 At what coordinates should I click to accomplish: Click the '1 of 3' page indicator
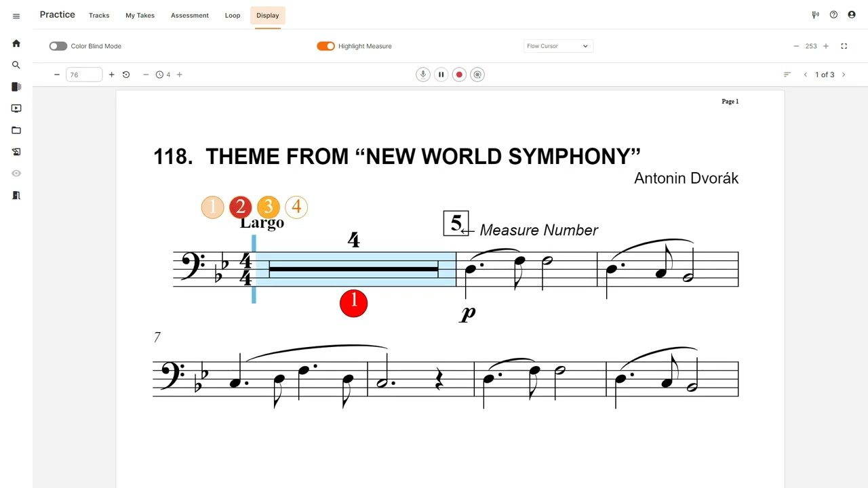point(825,75)
